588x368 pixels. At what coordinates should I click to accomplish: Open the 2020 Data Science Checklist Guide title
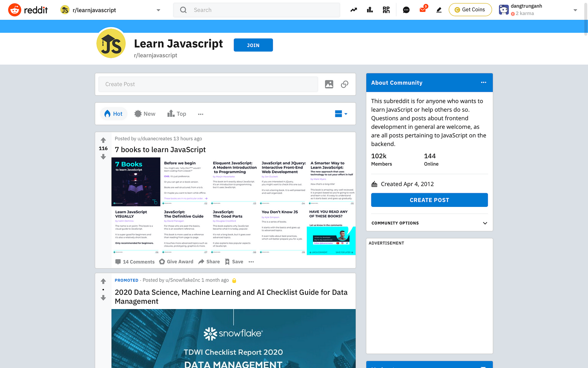pos(231,297)
